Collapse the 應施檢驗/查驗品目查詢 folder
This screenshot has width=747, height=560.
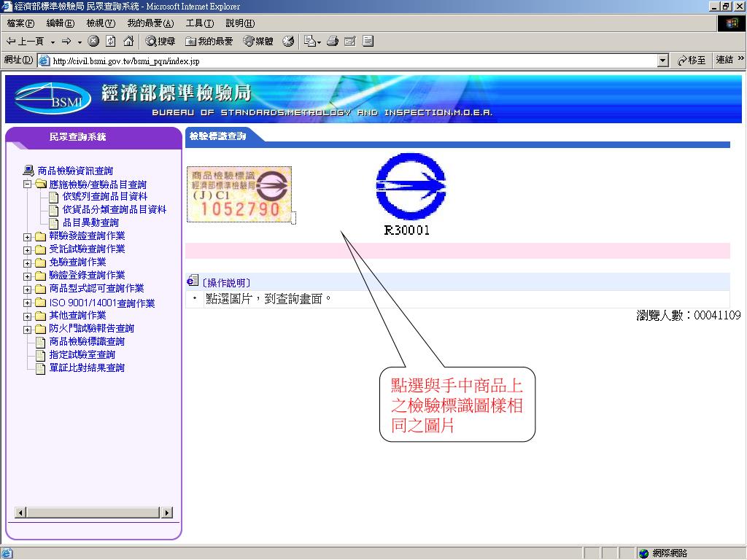click(x=27, y=184)
